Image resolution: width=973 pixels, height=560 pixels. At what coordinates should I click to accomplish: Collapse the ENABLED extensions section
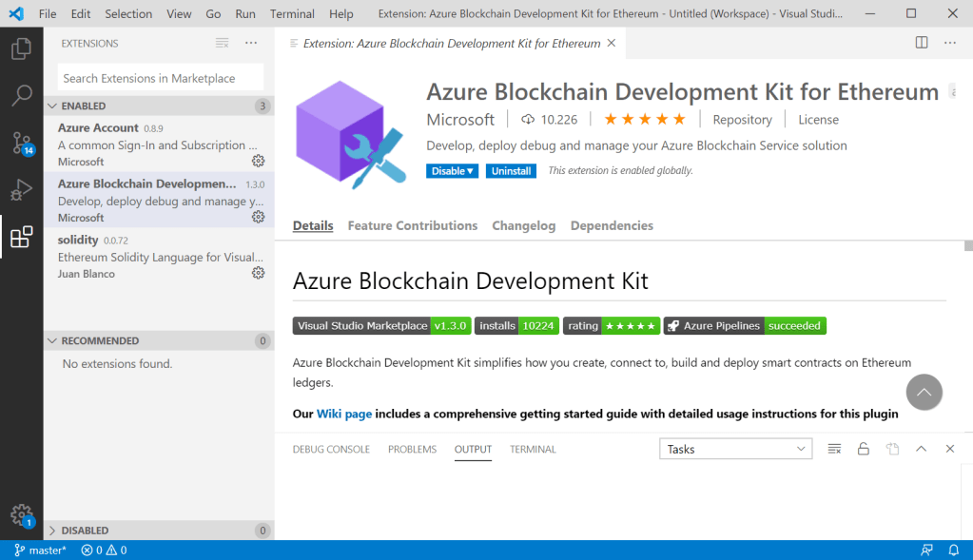(52, 106)
